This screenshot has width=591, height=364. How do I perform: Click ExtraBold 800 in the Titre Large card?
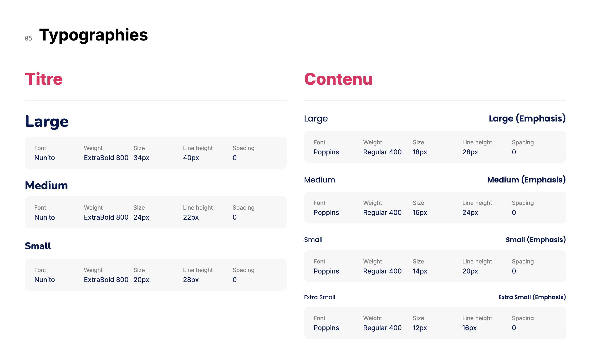pyautogui.click(x=106, y=158)
